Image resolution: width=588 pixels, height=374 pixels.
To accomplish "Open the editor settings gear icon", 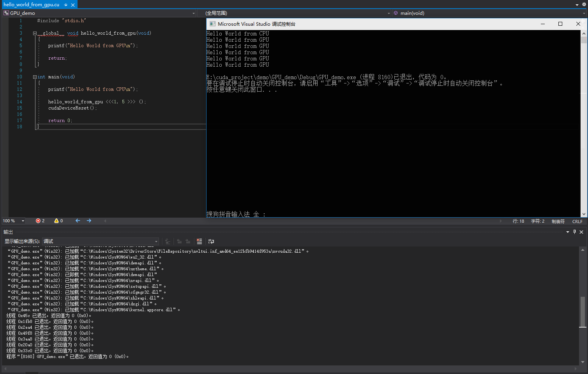I will click(x=584, y=5).
